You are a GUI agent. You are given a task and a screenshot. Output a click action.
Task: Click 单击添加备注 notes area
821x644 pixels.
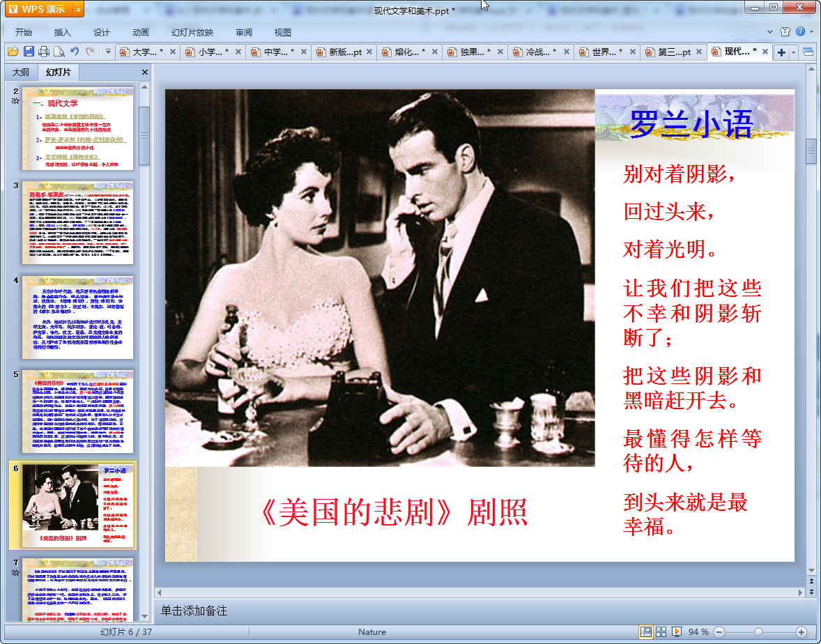point(194,611)
